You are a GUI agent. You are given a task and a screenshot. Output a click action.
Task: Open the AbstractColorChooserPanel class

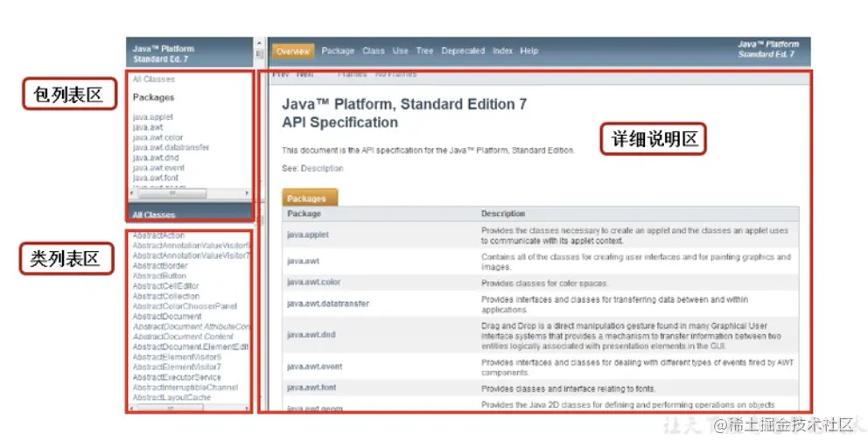pos(185,306)
